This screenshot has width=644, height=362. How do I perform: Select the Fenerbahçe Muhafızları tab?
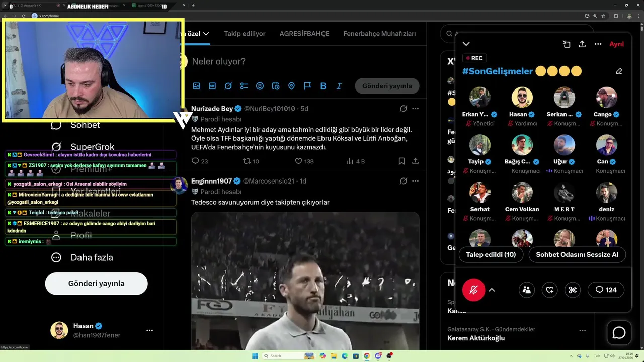[379, 34]
